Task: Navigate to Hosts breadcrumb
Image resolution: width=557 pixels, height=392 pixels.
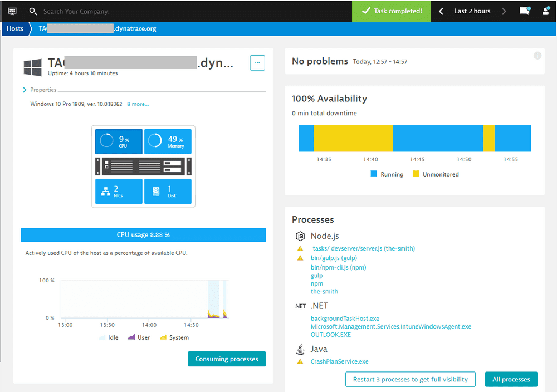Action: tap(15, 28)
